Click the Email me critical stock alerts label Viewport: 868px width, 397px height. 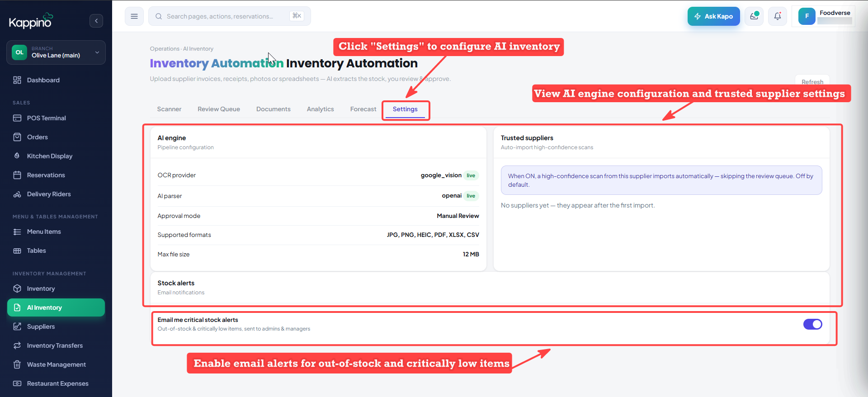point(198,320)
